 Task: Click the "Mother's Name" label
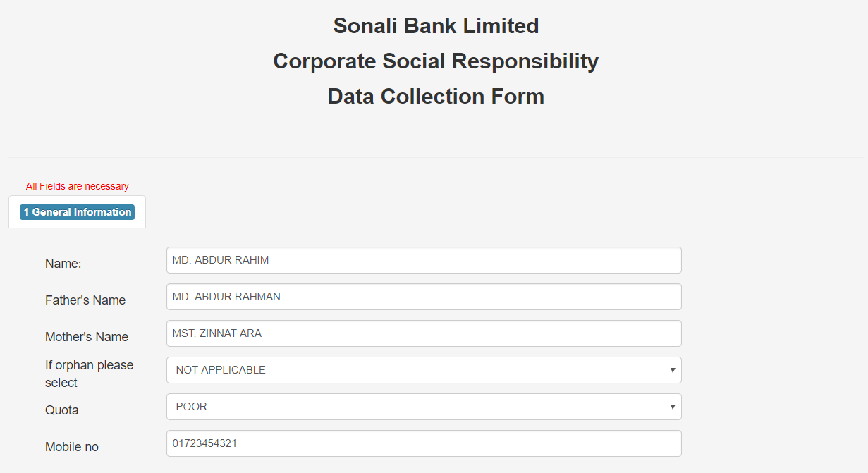point(87,337)
